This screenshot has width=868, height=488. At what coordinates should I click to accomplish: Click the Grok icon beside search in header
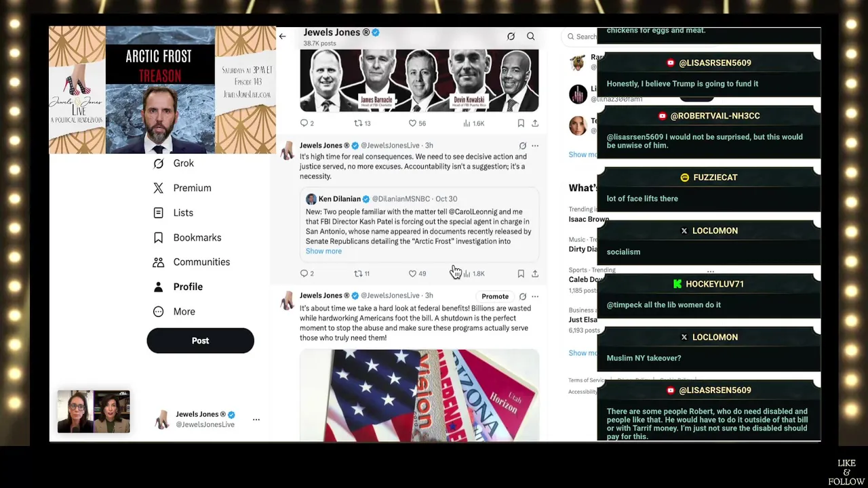coord(511,37)
